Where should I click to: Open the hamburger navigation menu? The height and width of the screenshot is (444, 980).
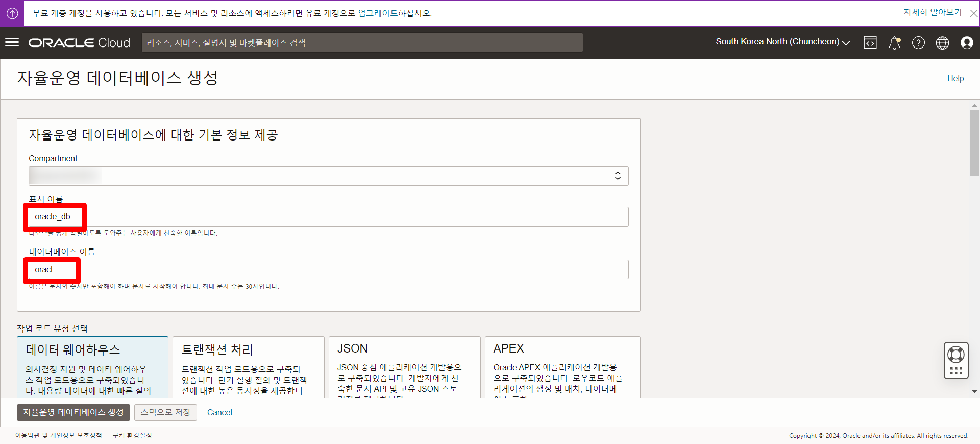pos(12,42)
